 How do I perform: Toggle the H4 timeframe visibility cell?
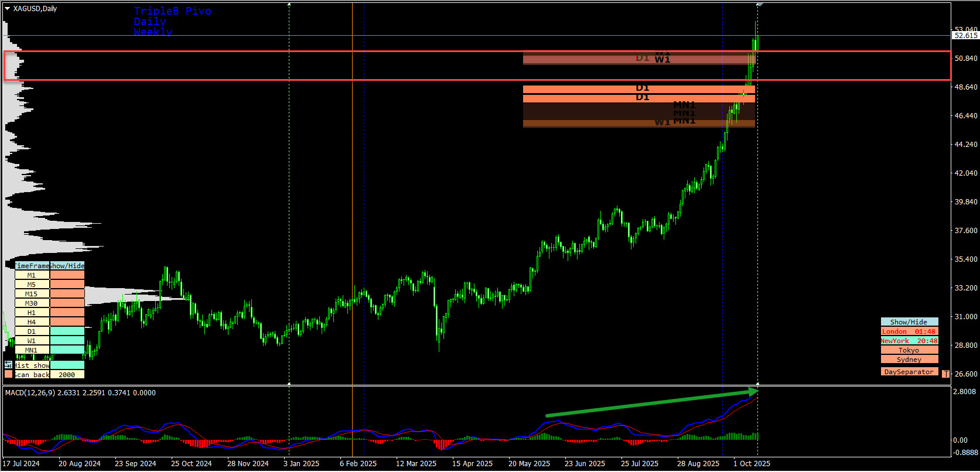(67, 322)
